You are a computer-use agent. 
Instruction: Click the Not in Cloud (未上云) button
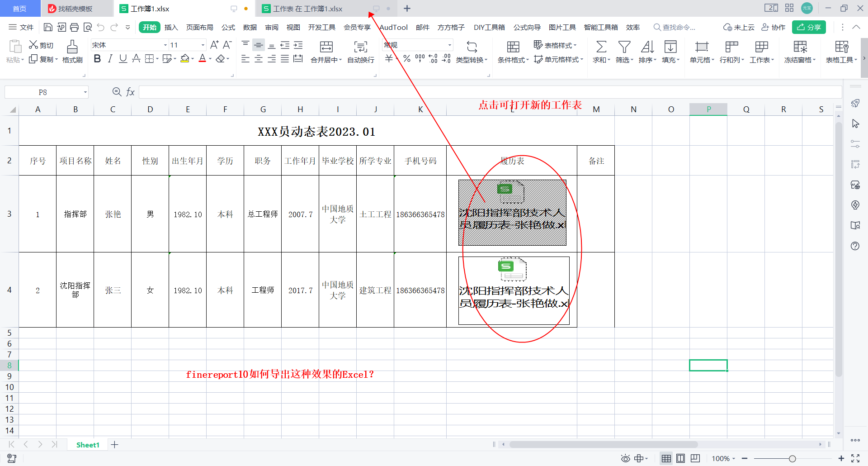[x=739, y=28]
